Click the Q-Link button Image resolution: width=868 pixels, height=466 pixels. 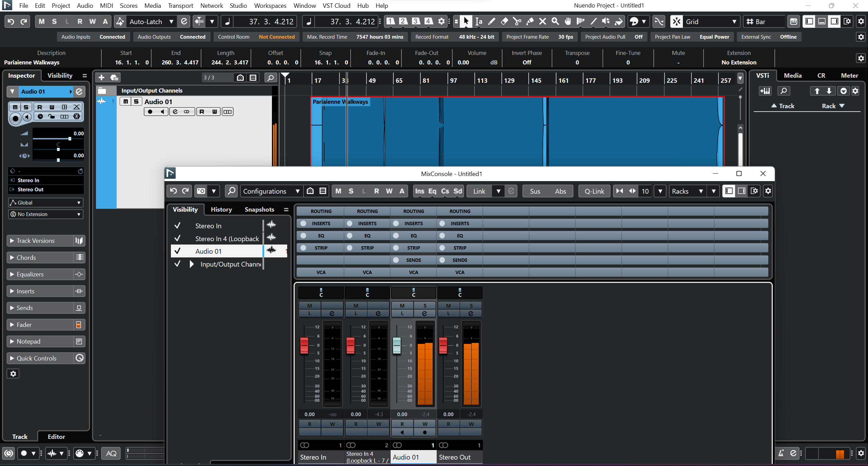point(594,191)
